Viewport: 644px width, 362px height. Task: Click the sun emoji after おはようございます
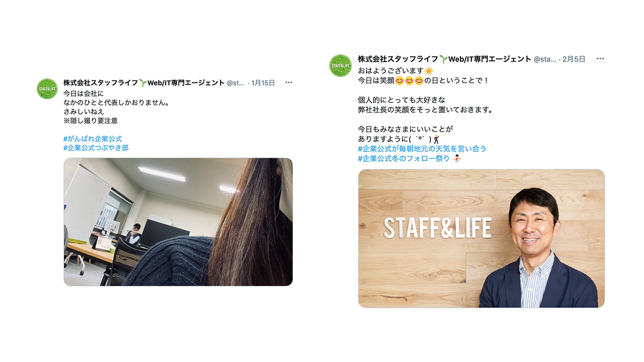tap(429, 71)
